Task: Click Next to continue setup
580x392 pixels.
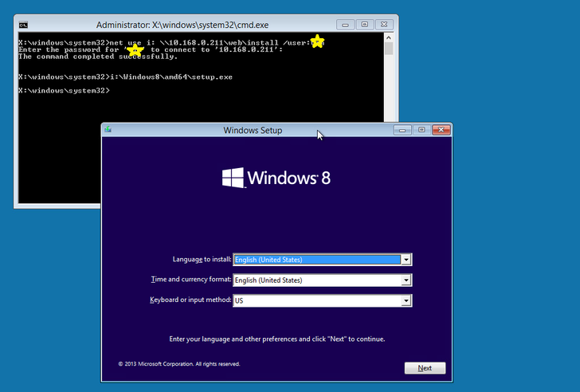Action: click(425, 368)
